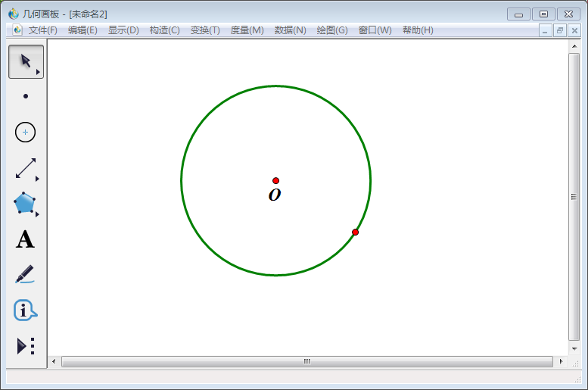The height and width of the screenshot is (390, 588).
Task: Open the 度量(M) menu
Action: point(247,30)
